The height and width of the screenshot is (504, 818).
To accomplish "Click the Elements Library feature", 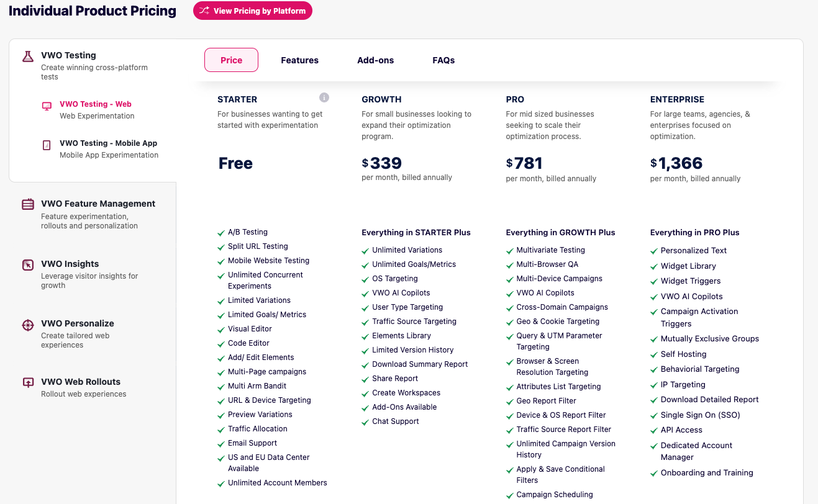I will (401, 336).
